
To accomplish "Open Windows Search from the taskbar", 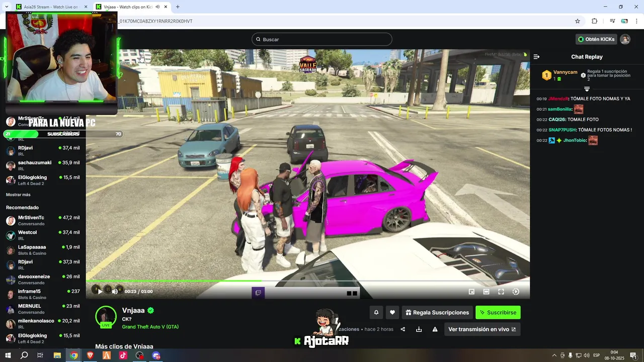I will (24, 355).
